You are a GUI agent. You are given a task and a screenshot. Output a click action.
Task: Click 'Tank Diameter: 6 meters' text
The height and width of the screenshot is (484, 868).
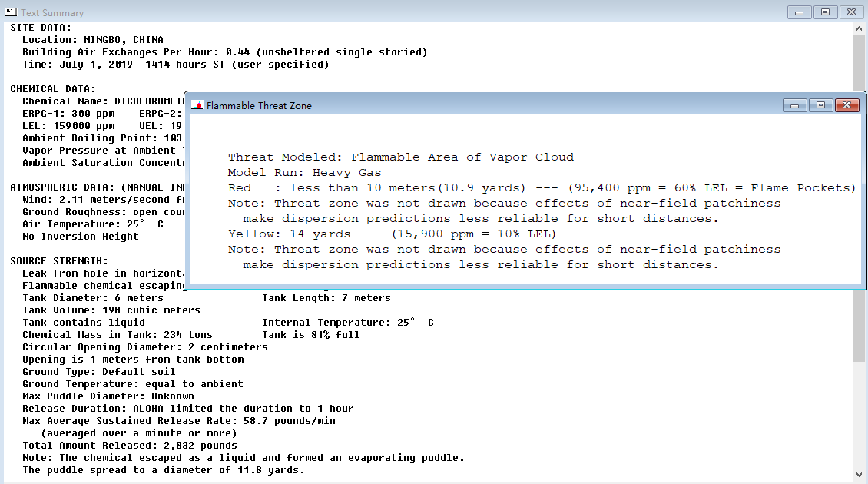(x=92, y=298)
